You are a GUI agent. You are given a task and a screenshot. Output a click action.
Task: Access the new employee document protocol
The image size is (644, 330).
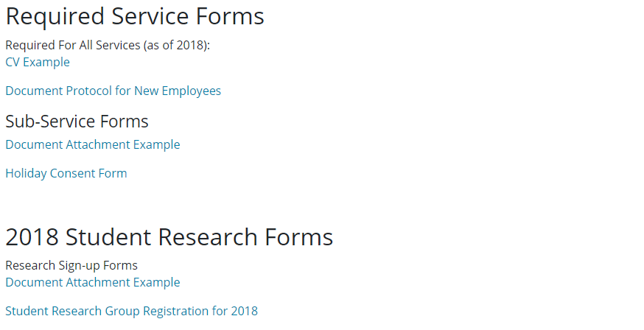click(113, 91)
